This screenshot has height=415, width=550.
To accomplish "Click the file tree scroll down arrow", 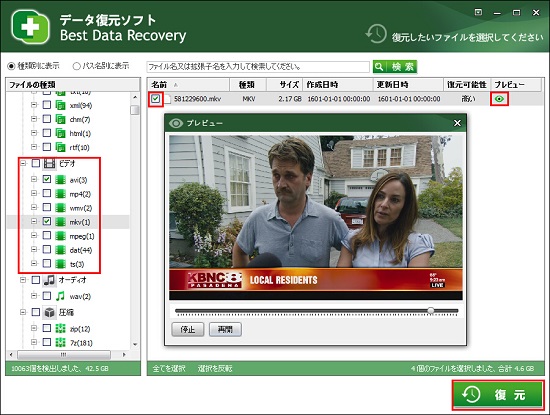I will tap(135, 344).
